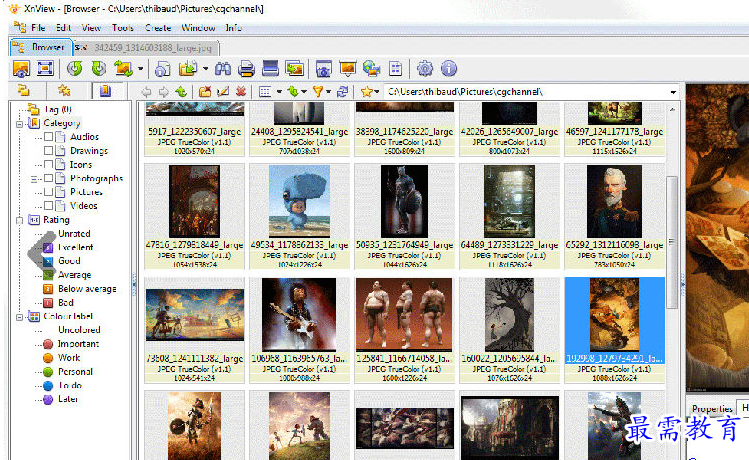Image resolution: width=749 pixels, height=460 pixels.
Task: Select the Unrated rating item
Action: (74, 234)
